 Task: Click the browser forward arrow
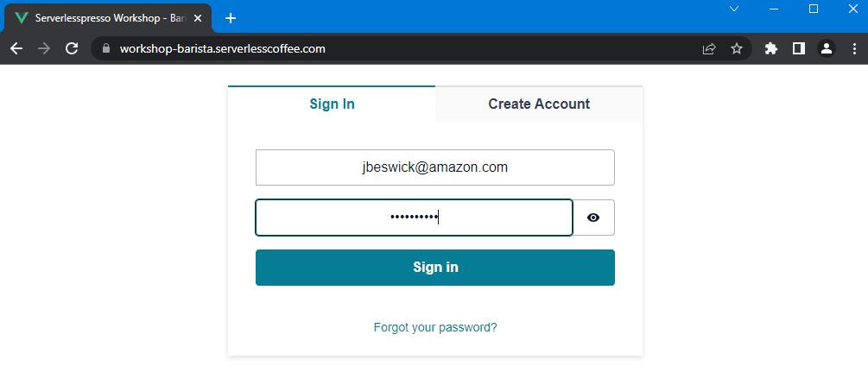pyautogui.click(x=44, y=48)
